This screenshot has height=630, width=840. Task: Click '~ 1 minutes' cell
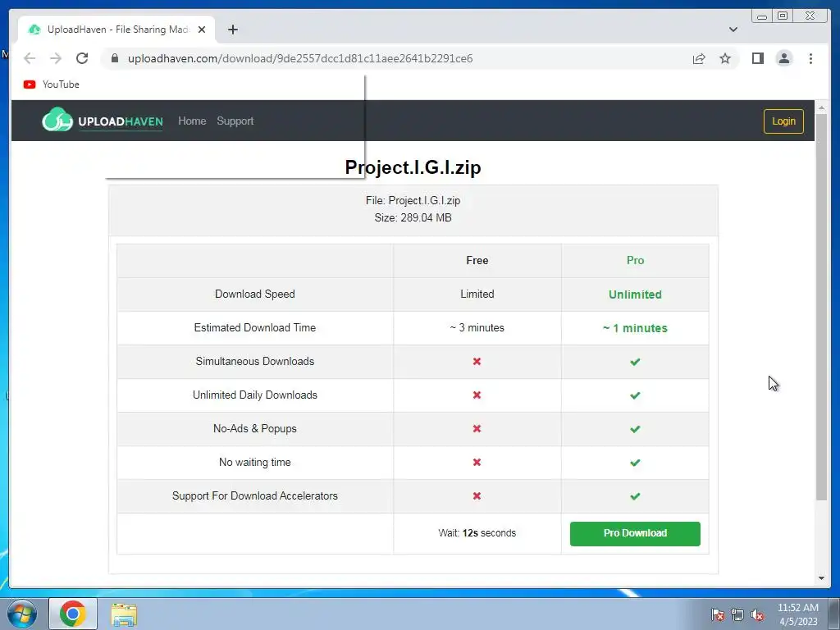click(x=635, y=328)
